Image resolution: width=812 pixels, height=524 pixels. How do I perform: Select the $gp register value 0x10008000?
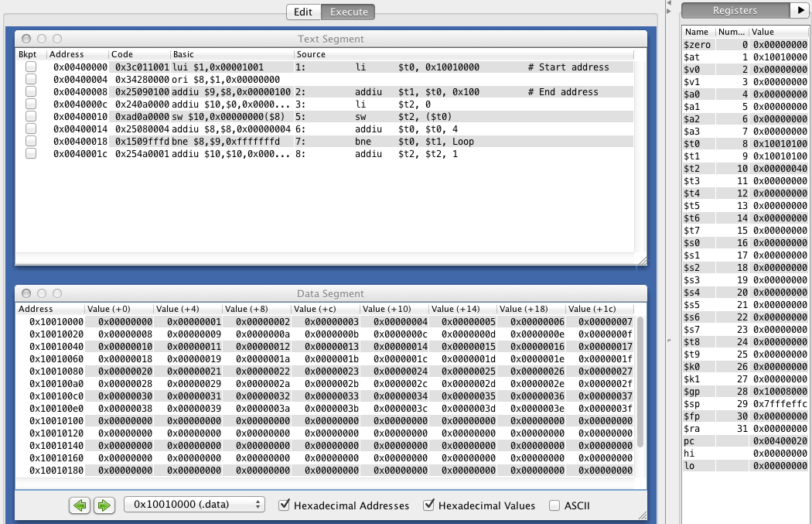click(780, 392)
